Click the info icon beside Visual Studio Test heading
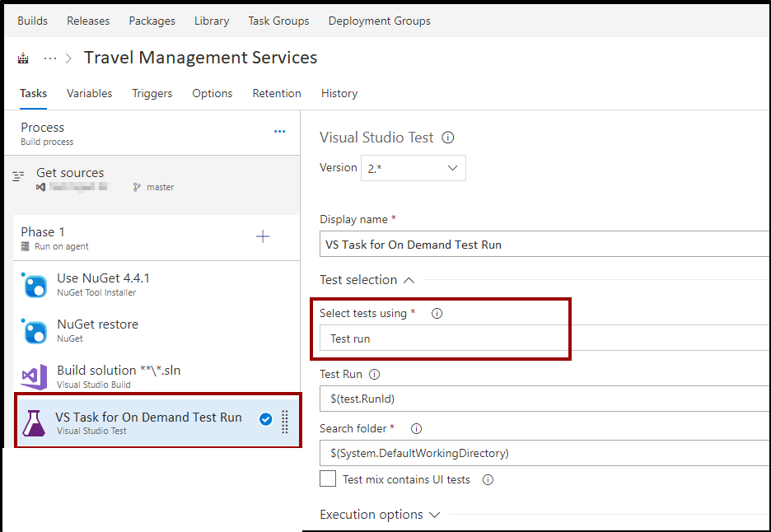 tap(447, 138)
